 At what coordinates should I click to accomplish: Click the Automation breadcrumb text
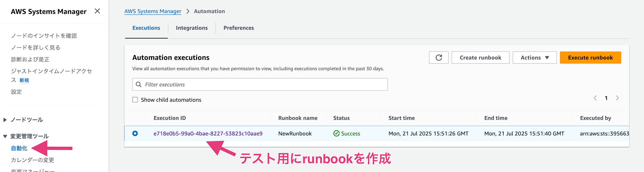[209, 11]
